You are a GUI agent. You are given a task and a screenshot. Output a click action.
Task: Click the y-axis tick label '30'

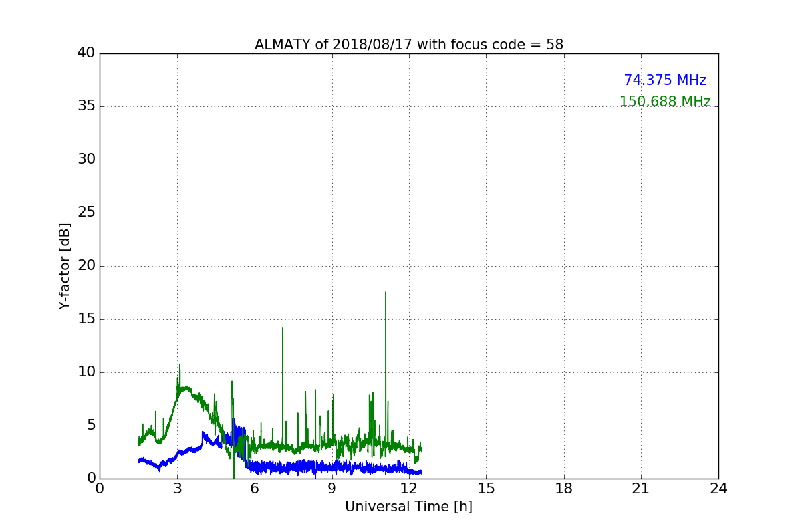[x=86, y=160]
